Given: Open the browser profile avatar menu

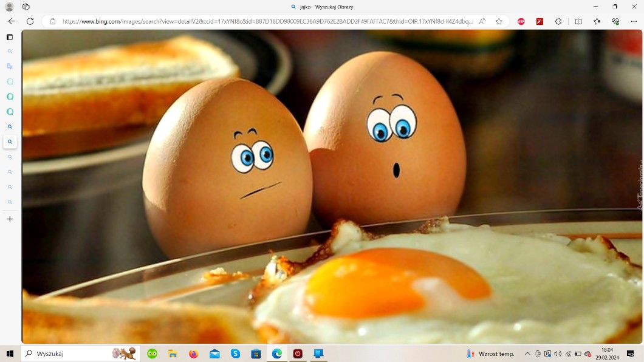Looking at the screenshot, I should coord(9,7).
